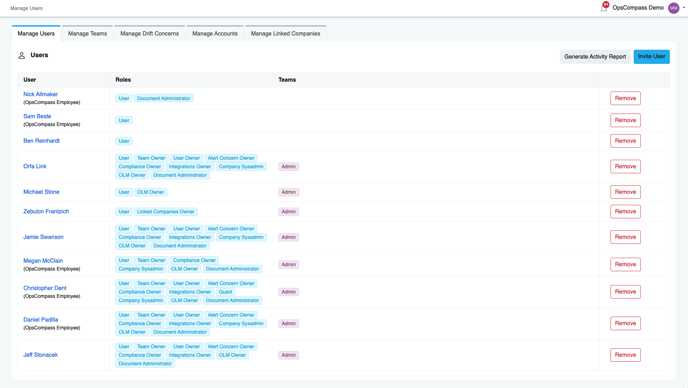This screenshot has width=688, height=388.
Task: Remove Ben Reinhardt from users
Action: click(625, 141)
